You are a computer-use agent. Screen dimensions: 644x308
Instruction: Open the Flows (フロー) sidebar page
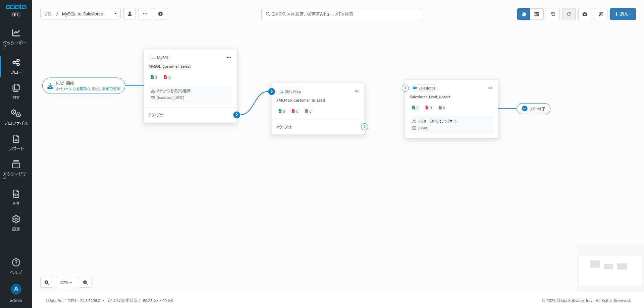coord(16,66)
